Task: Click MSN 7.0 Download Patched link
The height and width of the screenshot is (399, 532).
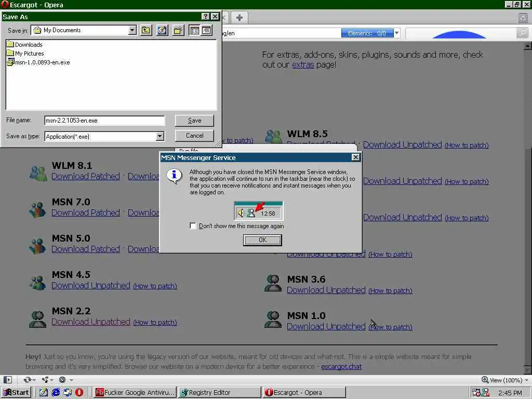Action: [x=86, y=212]
